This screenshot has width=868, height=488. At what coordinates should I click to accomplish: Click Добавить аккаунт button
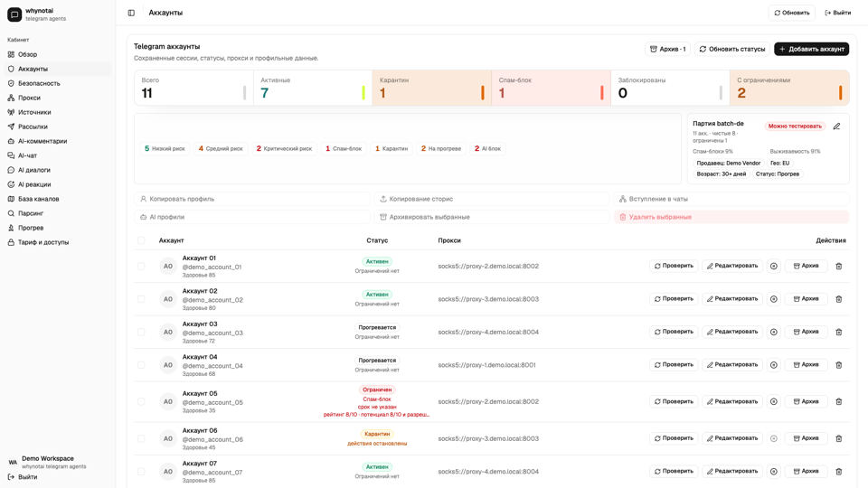click(x=812, y=49)
